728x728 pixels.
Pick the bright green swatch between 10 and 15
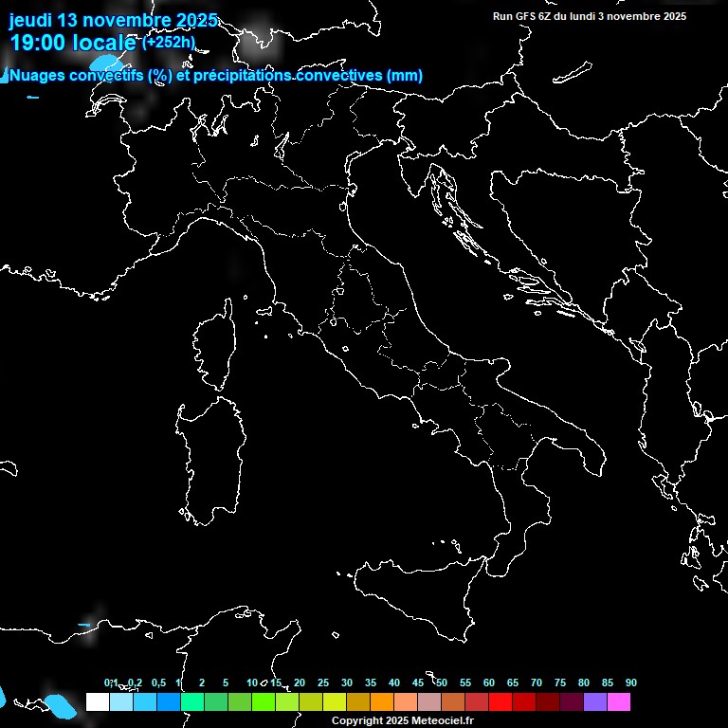(264, 701)
